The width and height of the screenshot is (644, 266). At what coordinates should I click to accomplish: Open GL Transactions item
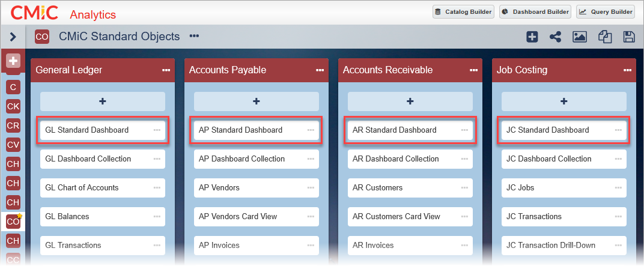pos(103,245)
